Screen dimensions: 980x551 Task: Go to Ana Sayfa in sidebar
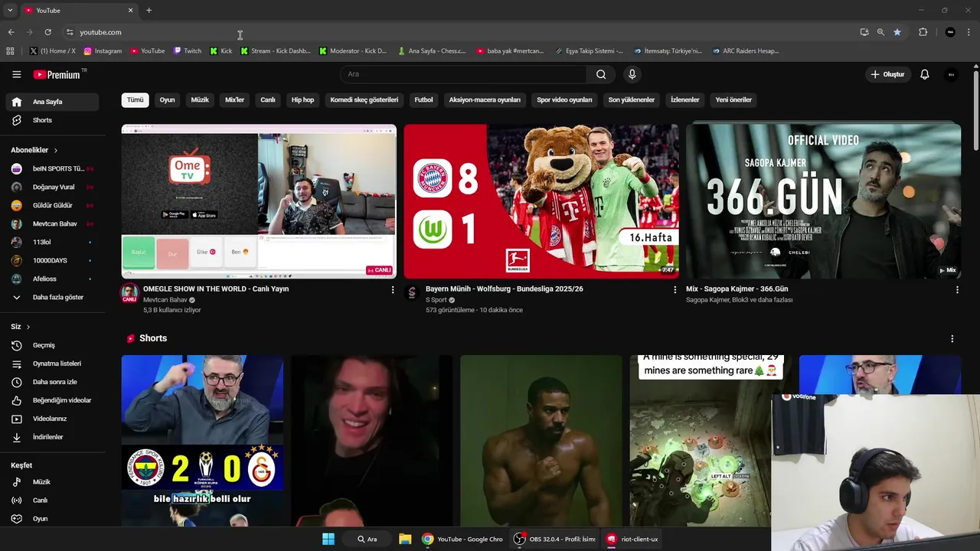point(52,102)
